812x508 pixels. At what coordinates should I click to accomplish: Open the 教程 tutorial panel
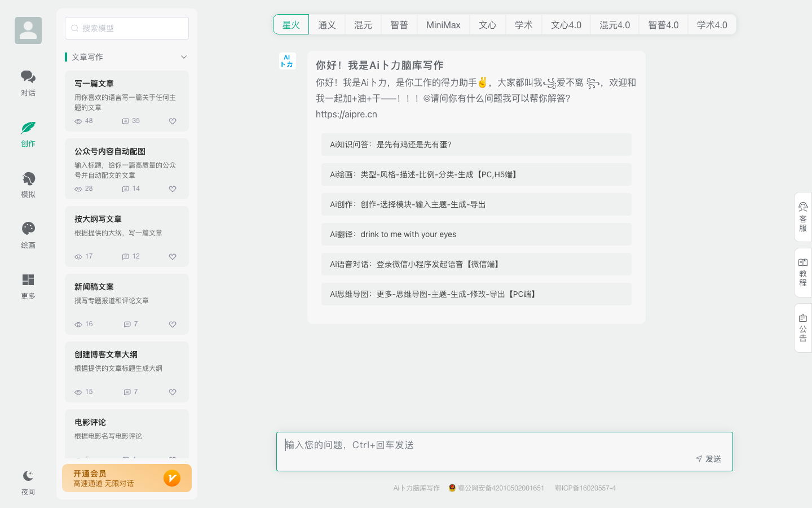coord(802,271)
